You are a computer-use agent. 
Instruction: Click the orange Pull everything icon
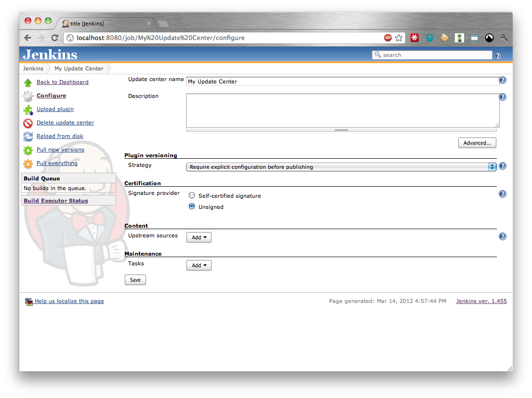pyautogui.click(x=28, y=164)
